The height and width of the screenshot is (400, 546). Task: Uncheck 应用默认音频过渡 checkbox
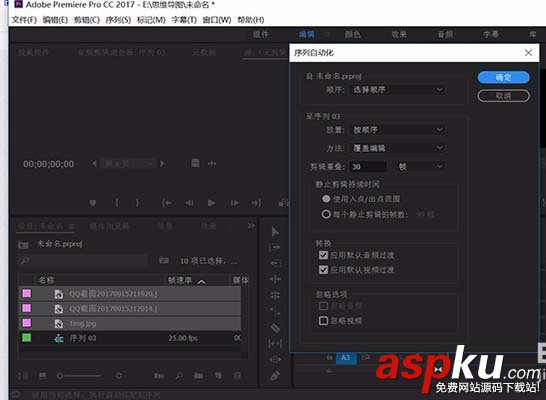323,255
